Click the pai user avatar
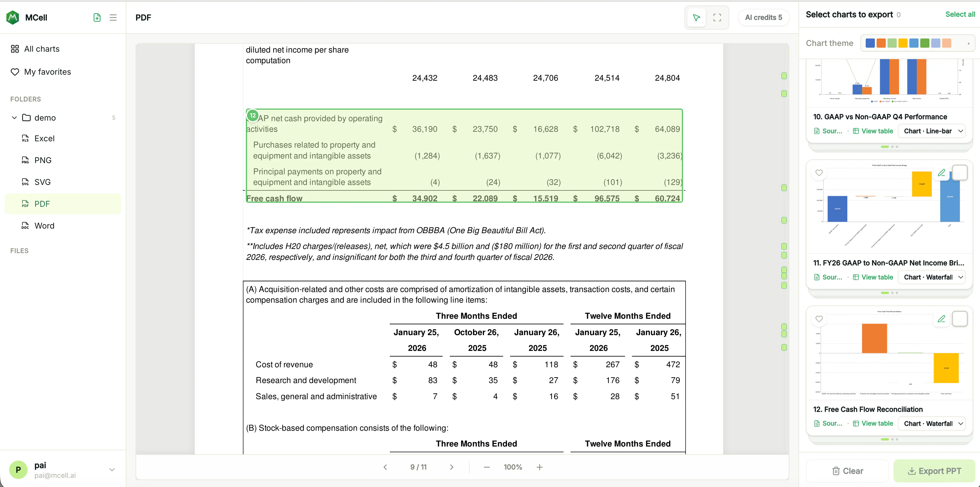Screen dimensions: 980x487 point(18,469)
